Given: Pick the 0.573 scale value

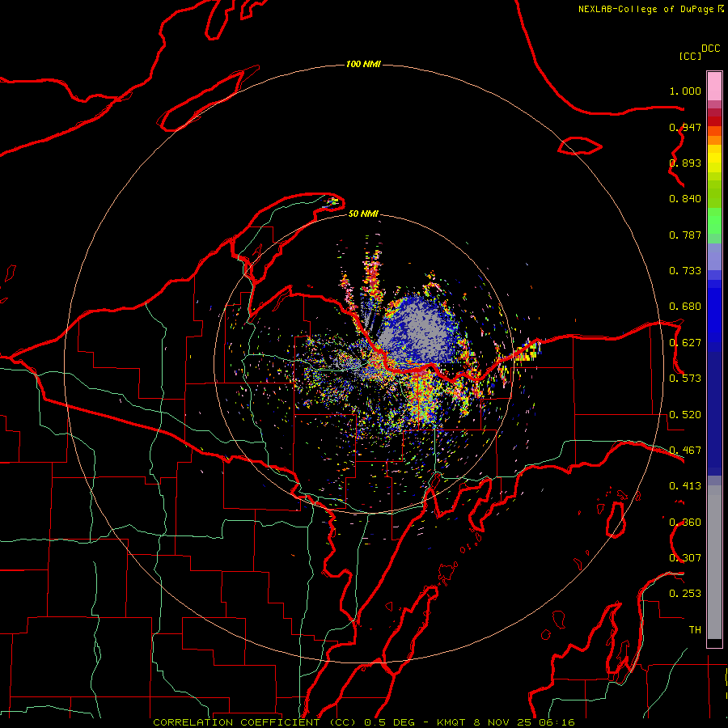Looking at the screenshot, I should 685,379.
